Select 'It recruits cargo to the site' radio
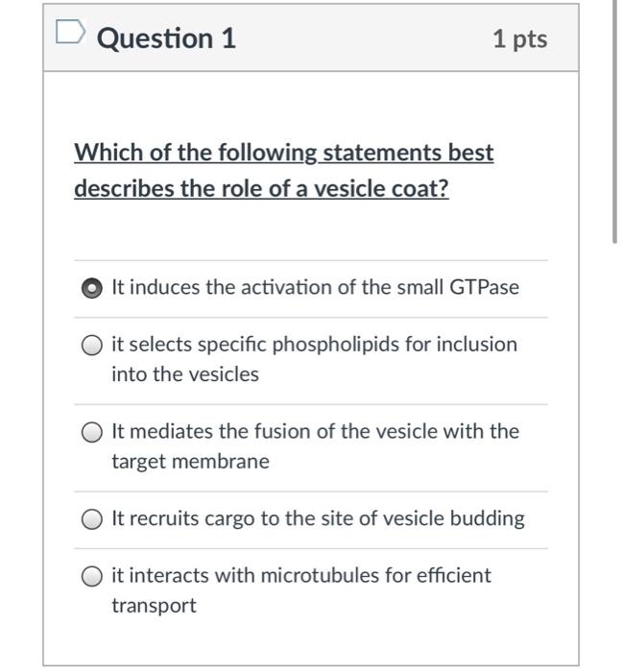This screenshot has height=672, width=623. (x=92, y=519)
